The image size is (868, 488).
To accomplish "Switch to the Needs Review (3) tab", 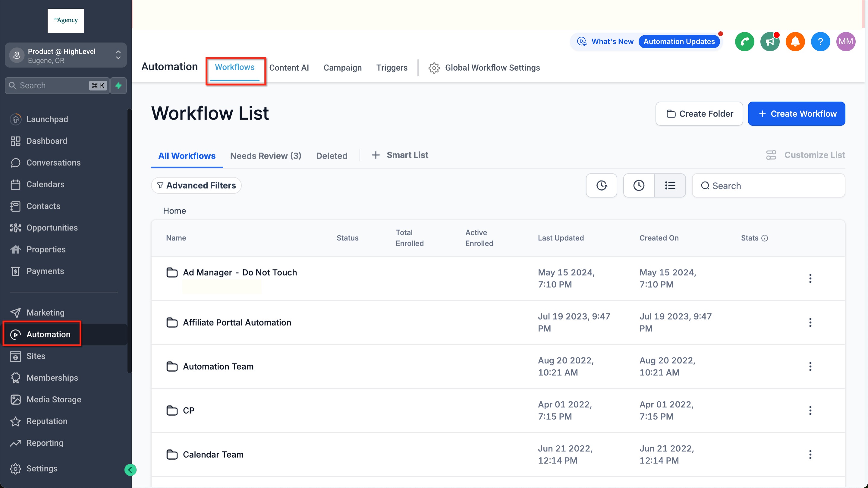I will [x=266, y=156].
